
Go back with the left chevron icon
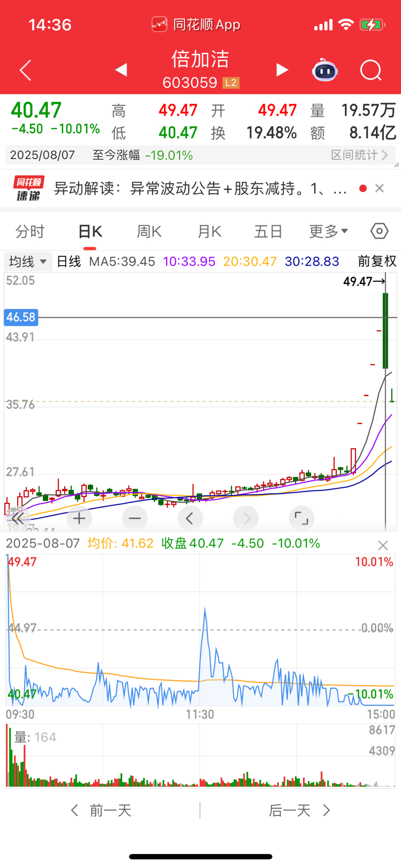[x=26, y=70]
